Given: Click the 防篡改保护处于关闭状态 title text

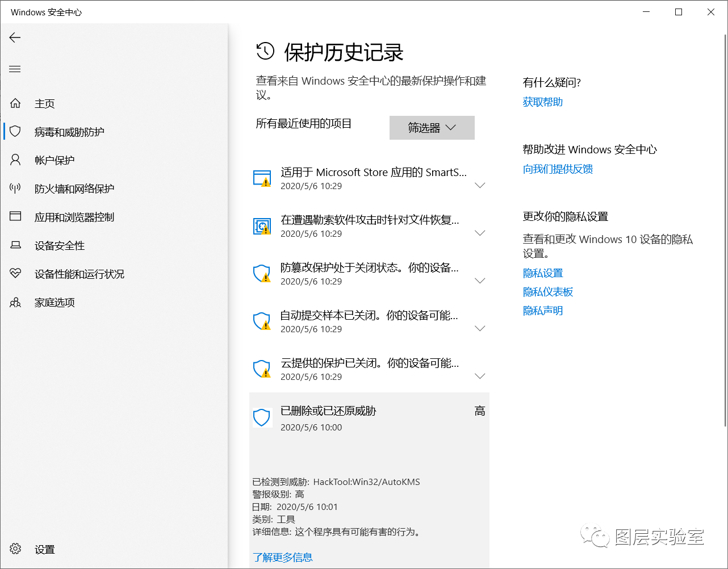Looking at the screenshot, I should (370, 267).
